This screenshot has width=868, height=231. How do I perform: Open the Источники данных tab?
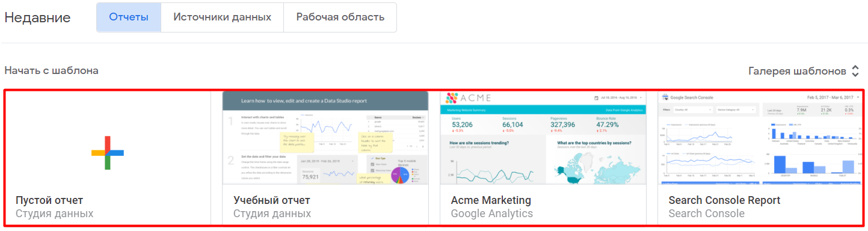222,17
